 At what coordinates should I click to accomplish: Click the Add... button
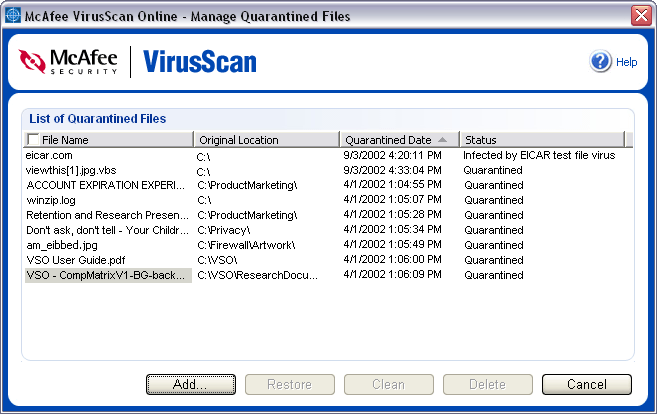[191, 384]
